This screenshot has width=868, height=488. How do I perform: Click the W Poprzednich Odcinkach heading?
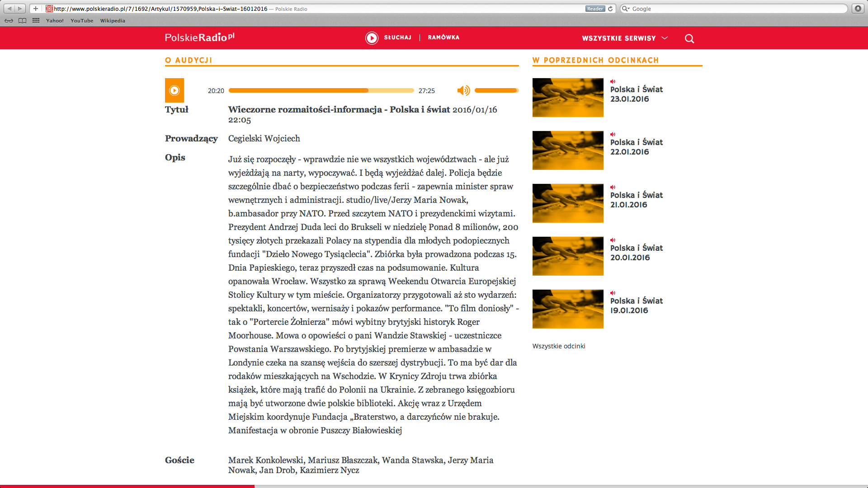tap(595, 60)
